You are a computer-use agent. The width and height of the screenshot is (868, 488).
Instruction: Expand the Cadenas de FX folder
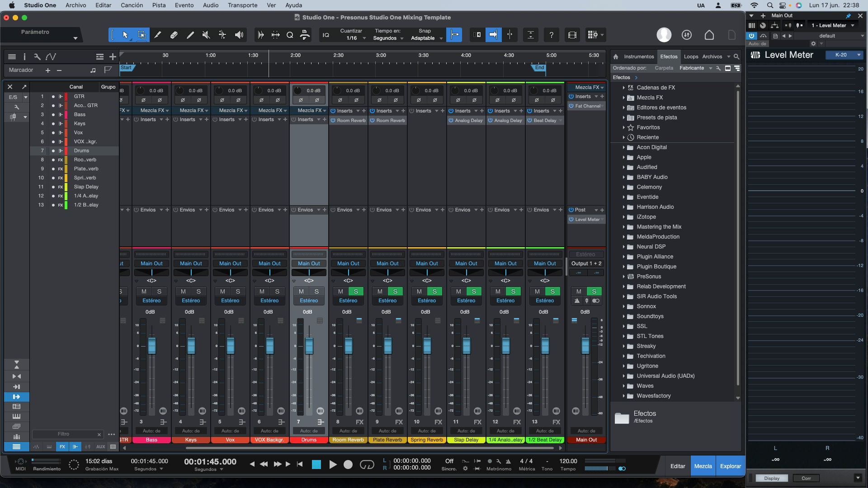(x=624, y=88)
